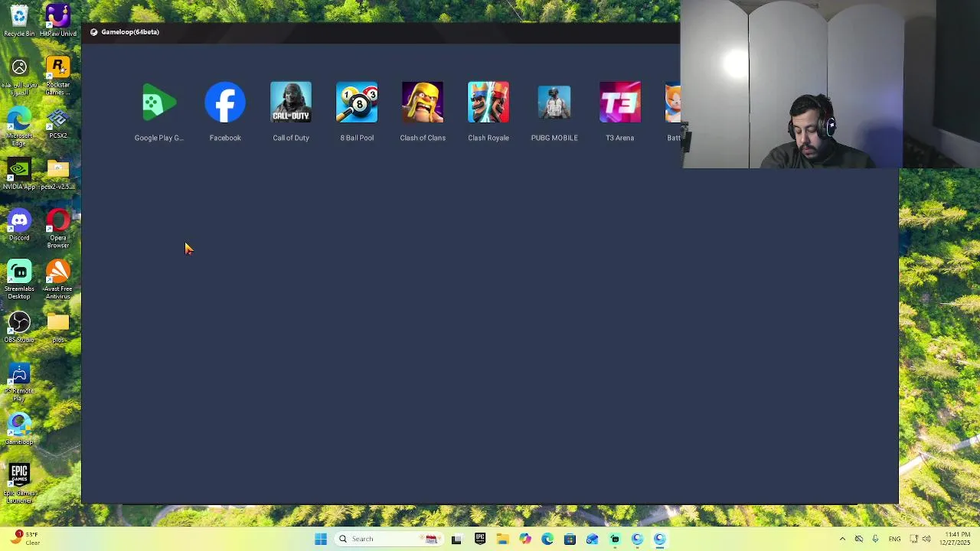This screenshot has height=551, width=980.
Task: Select the Gameloop desktop shortcut
Action: (x=19, y=429)
